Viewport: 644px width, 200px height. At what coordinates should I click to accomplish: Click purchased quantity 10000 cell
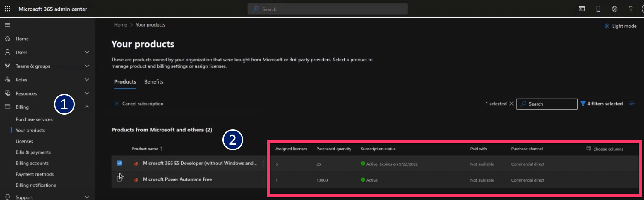[322, 180]
